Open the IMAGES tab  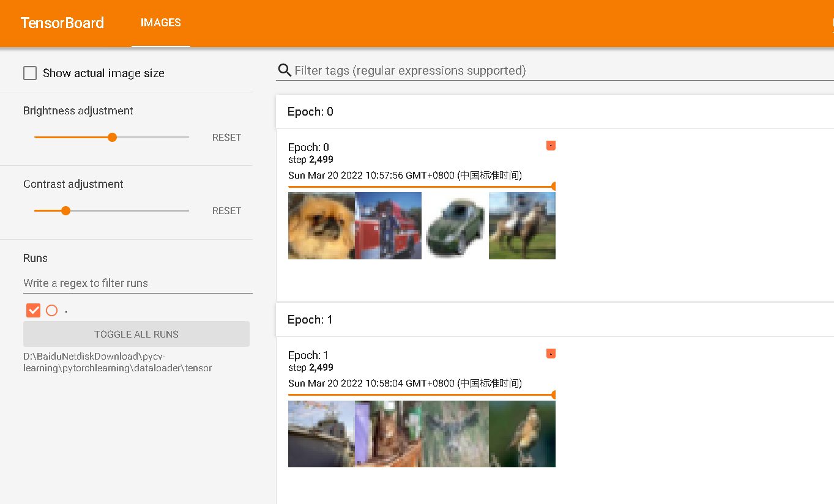tap(161, 23)
